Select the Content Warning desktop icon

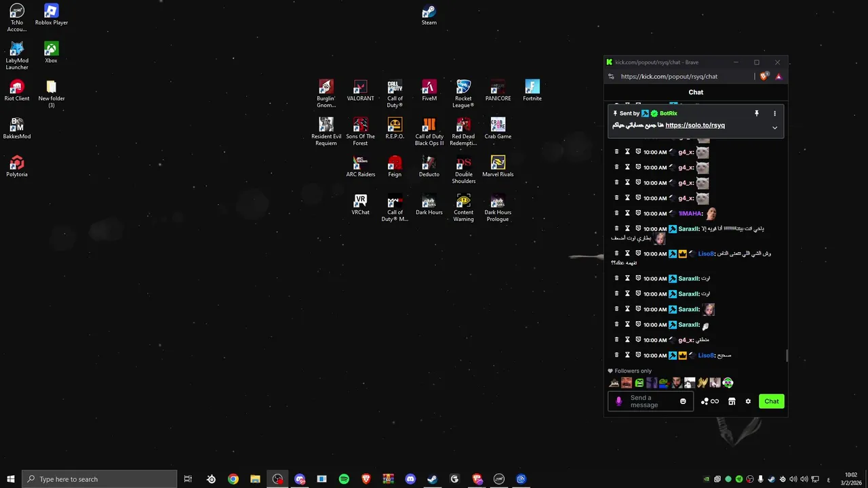point(463,208)
